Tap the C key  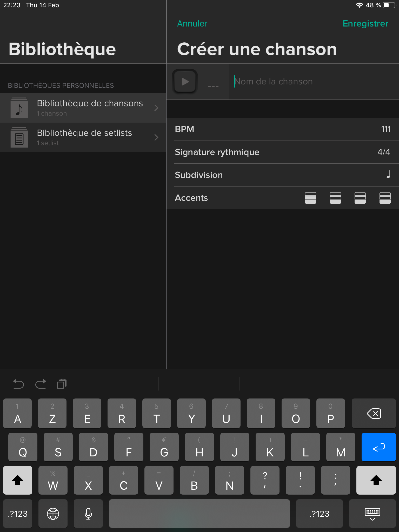pyautogui.click(x=124, y=480)
